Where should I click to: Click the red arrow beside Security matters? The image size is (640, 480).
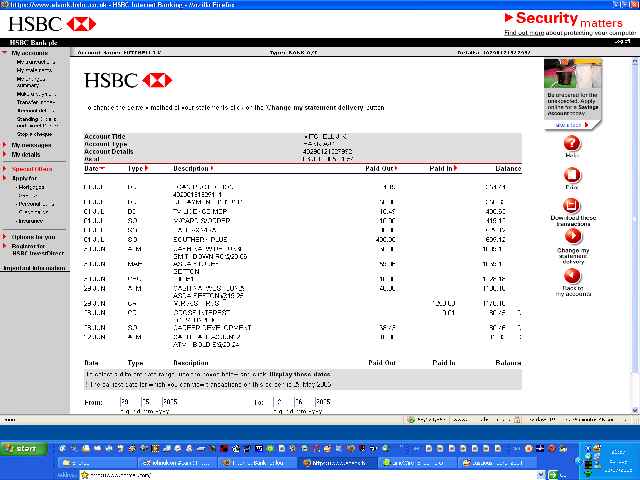point(508,18)
